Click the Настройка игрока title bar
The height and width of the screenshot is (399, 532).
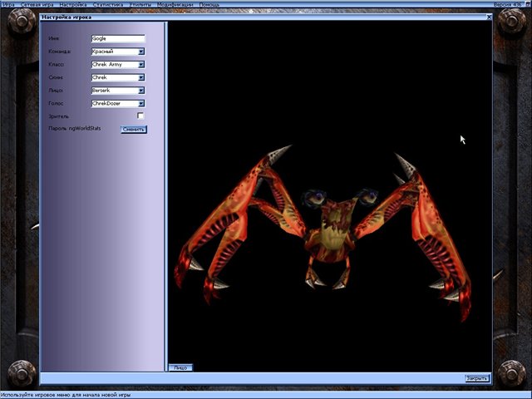(249, 17)
